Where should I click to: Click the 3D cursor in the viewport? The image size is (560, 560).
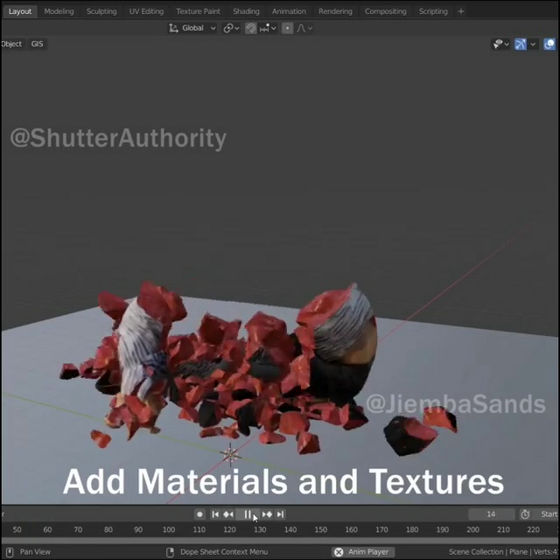[230, 455]
